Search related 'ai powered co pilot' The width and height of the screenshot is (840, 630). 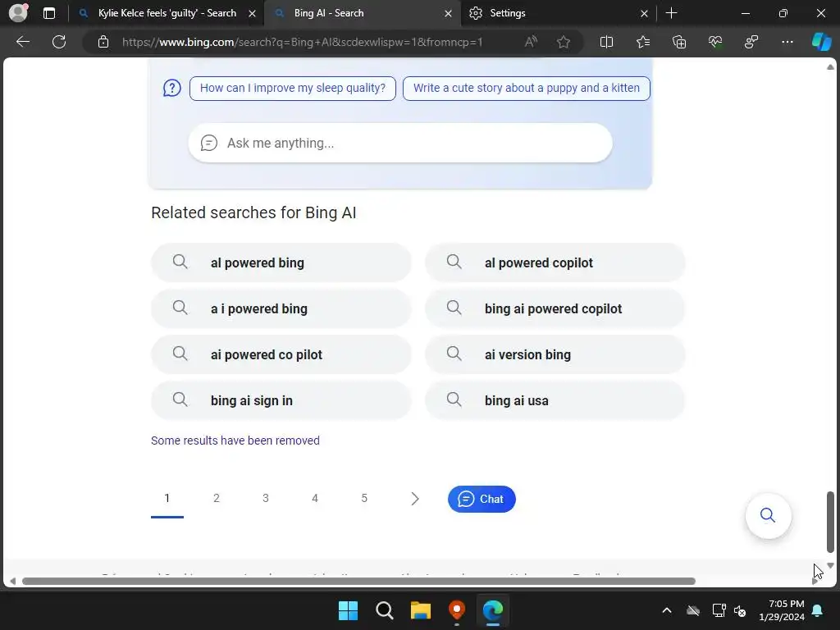(281, 354)
